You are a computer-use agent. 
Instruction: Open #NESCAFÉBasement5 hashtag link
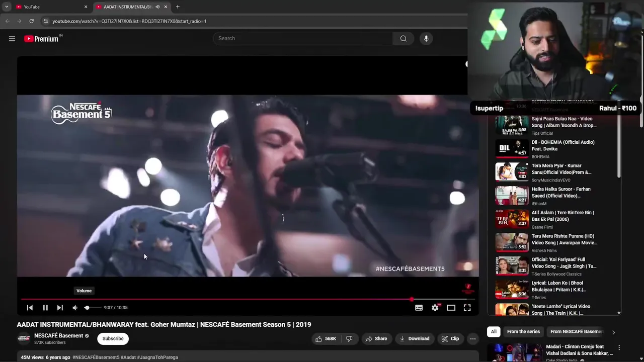96,357
